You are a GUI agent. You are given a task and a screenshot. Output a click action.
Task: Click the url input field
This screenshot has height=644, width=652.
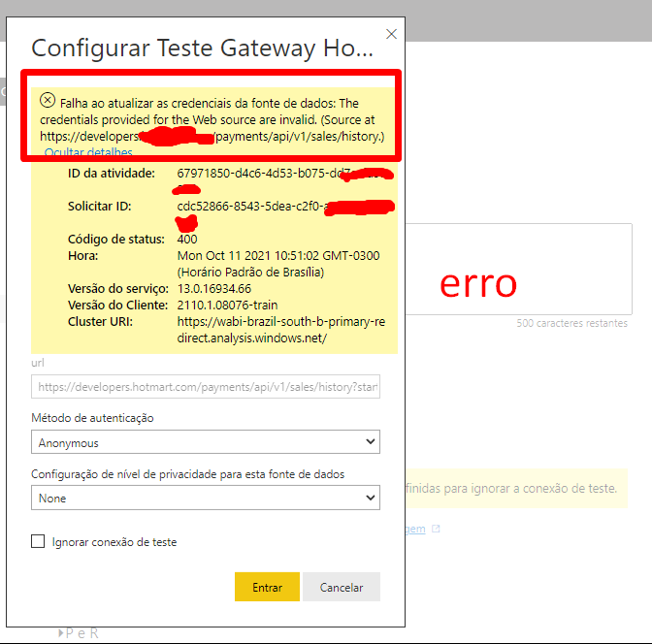[x=206, y=387]
